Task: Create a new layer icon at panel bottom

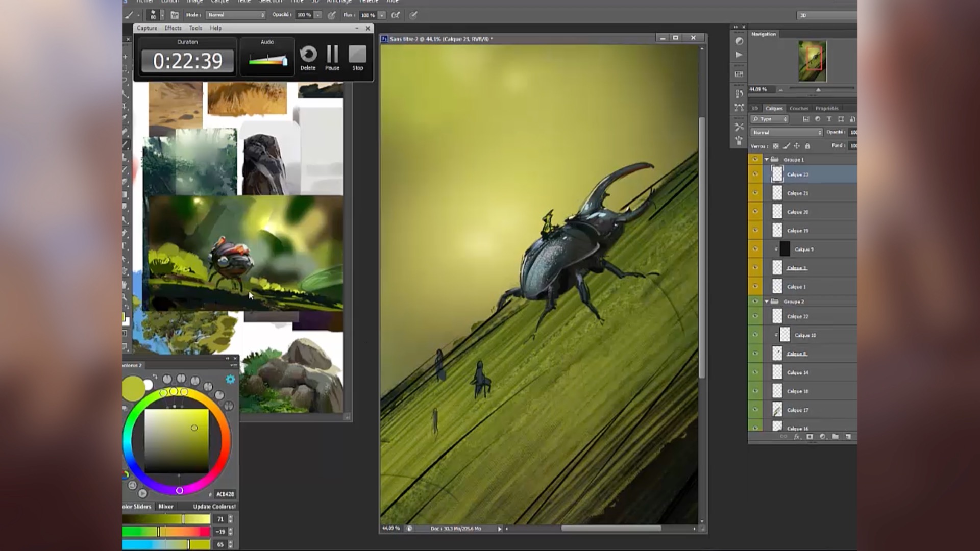Action: (x=848, y=437)
